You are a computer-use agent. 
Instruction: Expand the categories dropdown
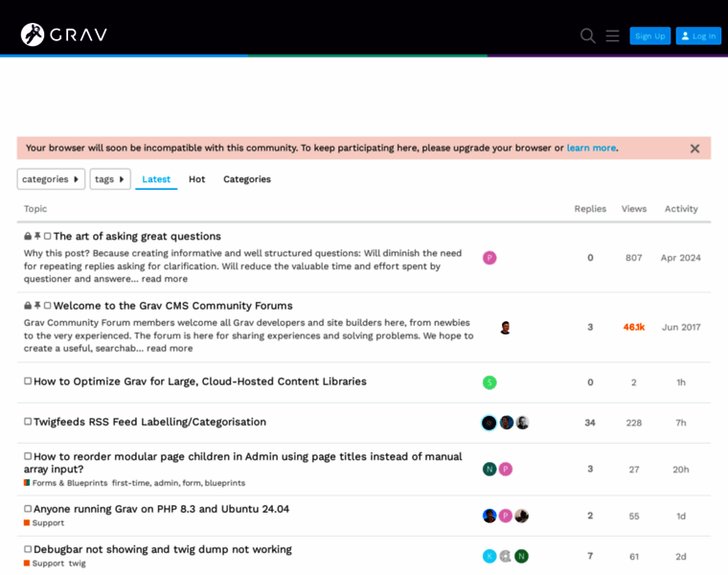pos(51,179)
